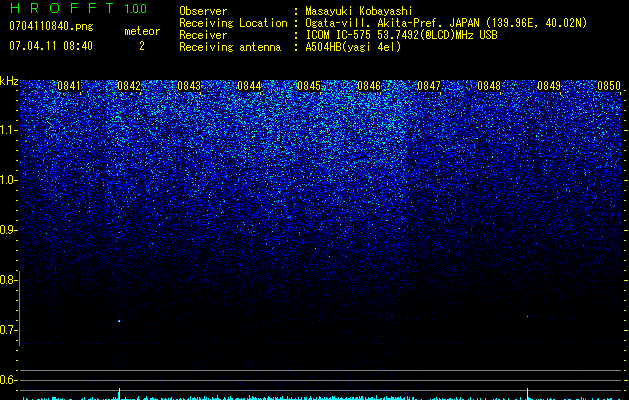Select observer name Masayuki Kobayashi

[x=359, y=11]
